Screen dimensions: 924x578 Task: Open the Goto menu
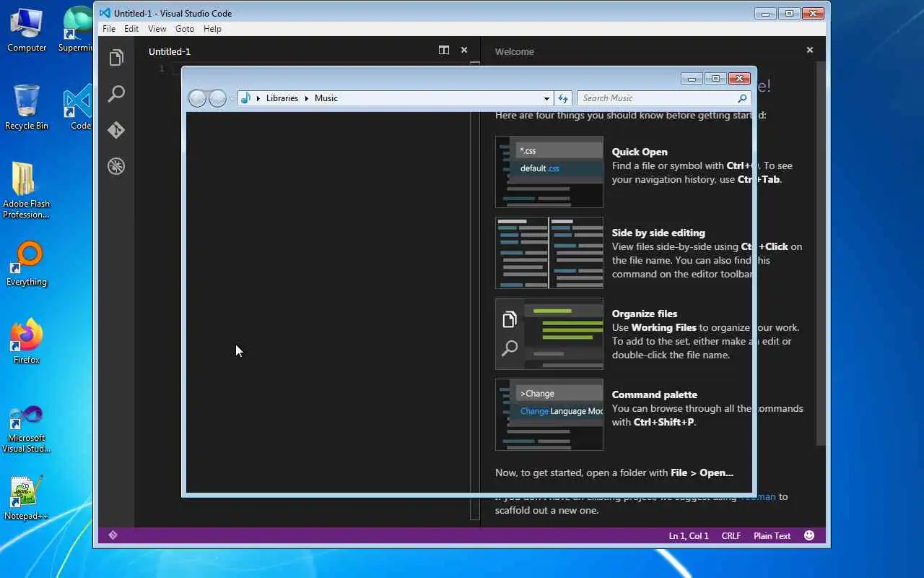(185, 29)
